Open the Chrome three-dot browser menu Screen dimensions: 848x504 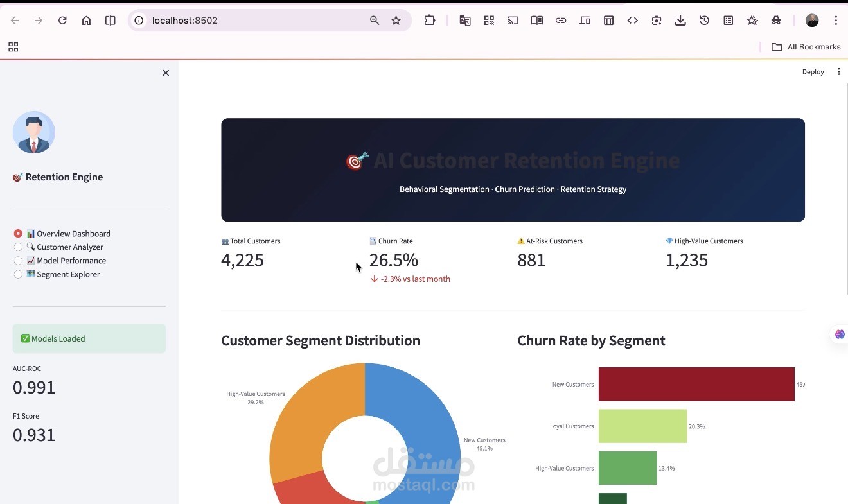tap(836, 21)
